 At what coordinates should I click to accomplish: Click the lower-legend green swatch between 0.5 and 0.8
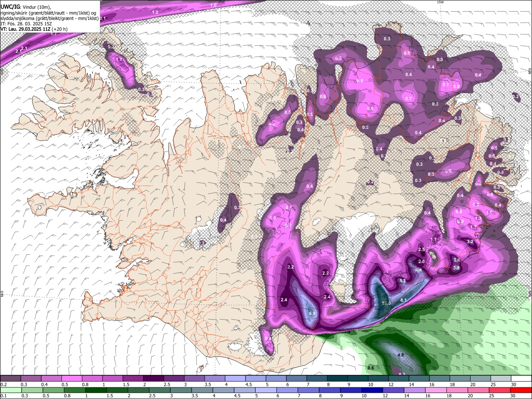pyautogui.click(x=54, y=390)
